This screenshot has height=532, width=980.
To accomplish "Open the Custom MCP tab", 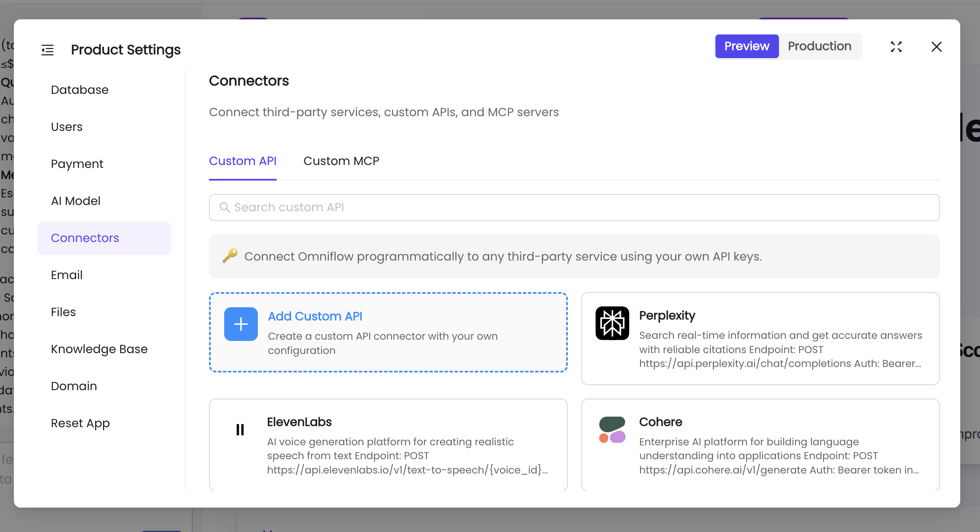I will point(341,161).
